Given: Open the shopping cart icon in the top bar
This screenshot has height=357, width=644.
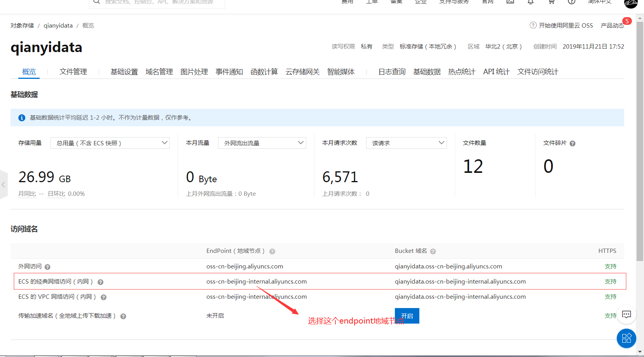Looking at the screenshot, I should pos(551,2).
